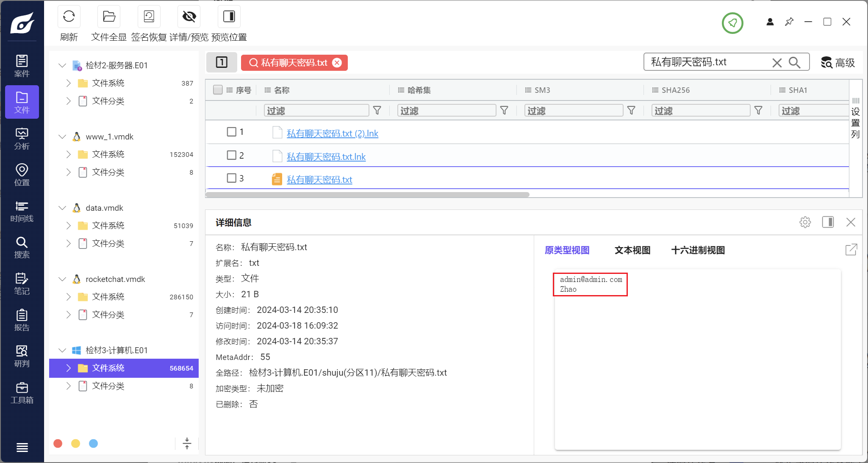Screen dimensions: 868x463
Task: Open the 分析 sidebar section
Action: [x=22, y=139]
